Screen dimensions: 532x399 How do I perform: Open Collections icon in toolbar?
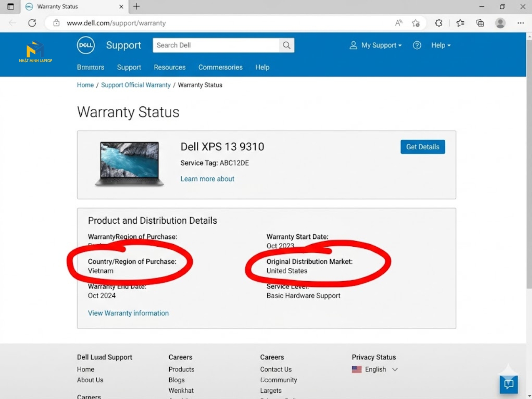point(480,23)
